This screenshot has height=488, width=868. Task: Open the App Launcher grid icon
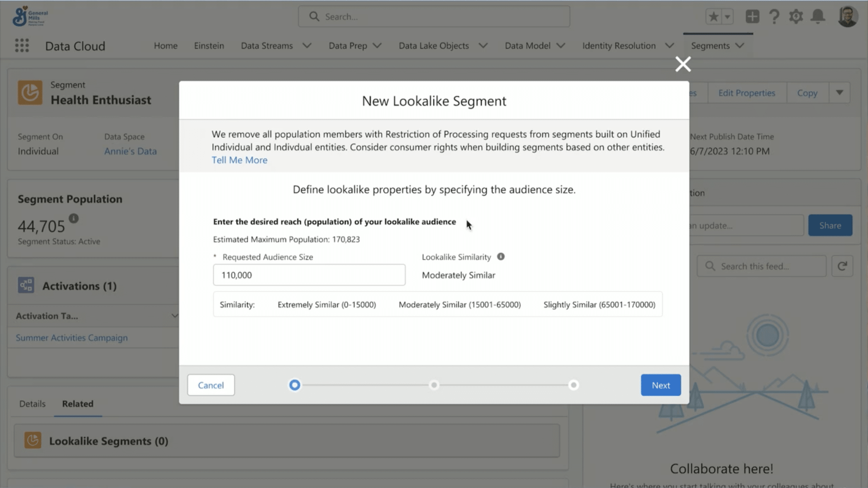coord(22,46)
